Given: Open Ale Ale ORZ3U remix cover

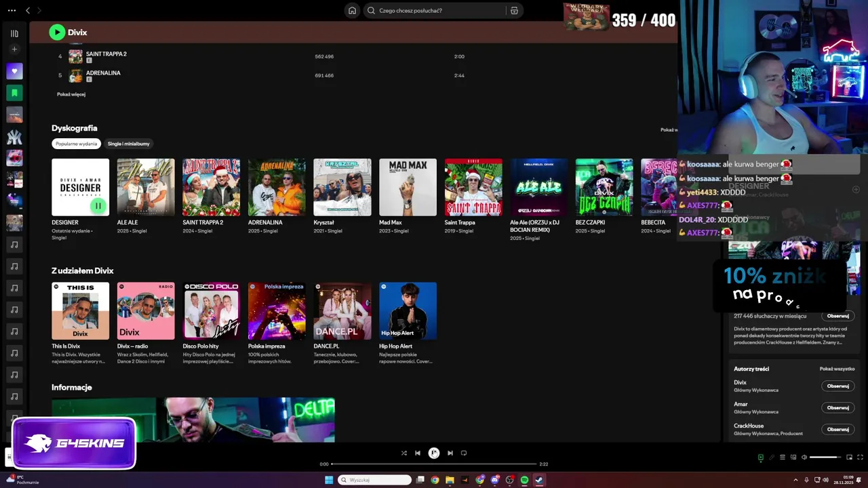Looking at the screenshot, I should pyautogui.click(x=539, y=187).
